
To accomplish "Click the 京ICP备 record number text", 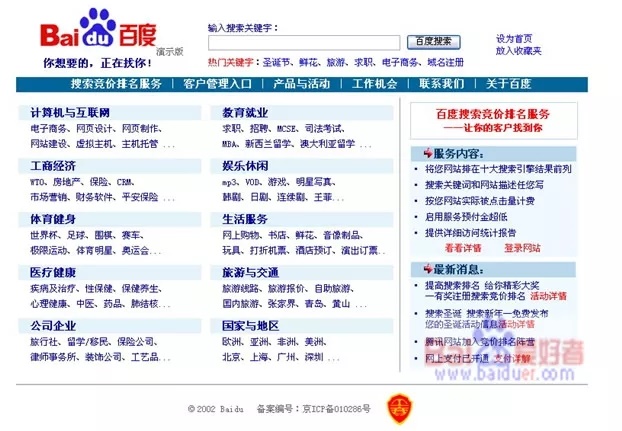I will [x=336, y=409].
